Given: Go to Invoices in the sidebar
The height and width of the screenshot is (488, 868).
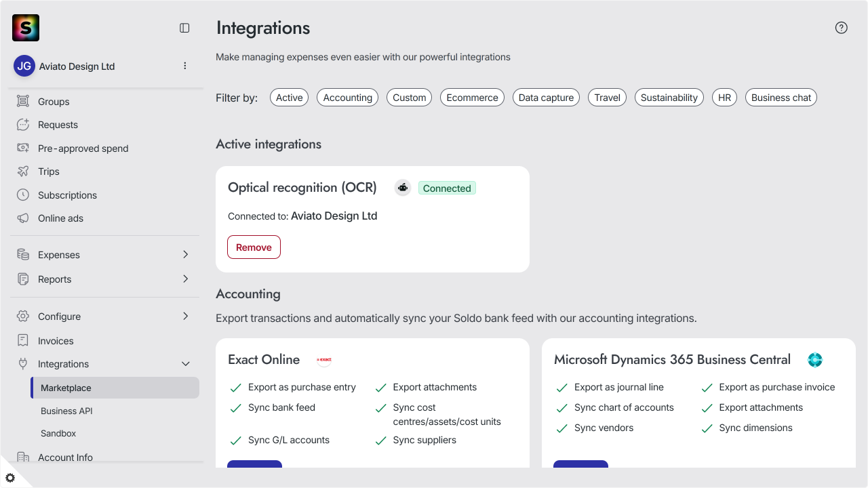Looking at the screenshot, I should point(56,341).
